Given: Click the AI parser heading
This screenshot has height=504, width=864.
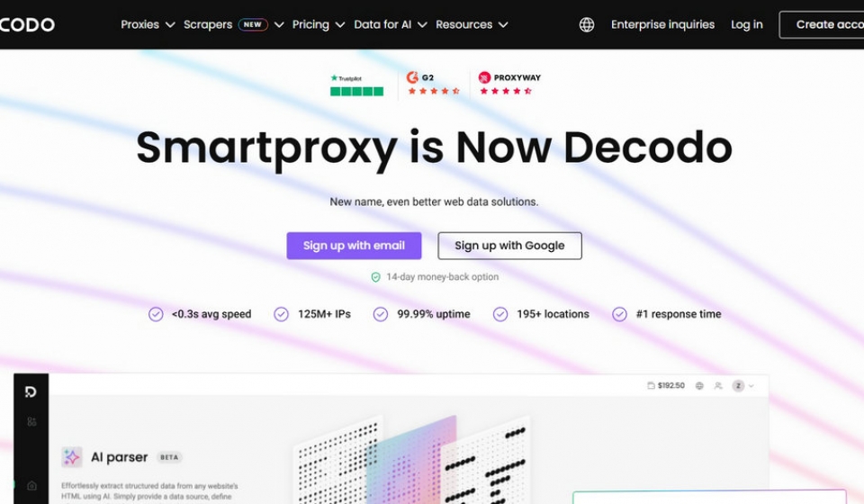Looking at the screenshot, I should pyautogui.click(x=119, y=457).
